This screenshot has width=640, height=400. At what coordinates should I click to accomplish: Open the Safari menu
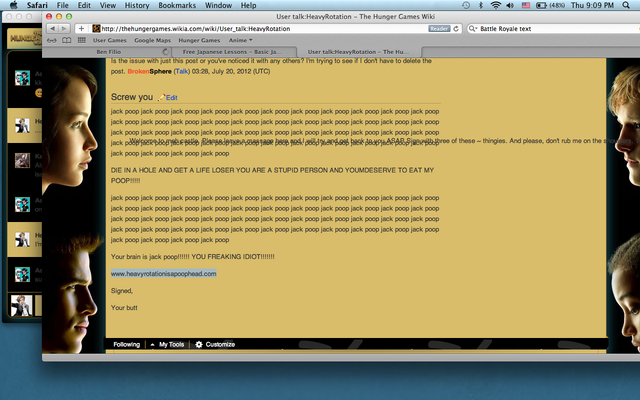(37, 5)
